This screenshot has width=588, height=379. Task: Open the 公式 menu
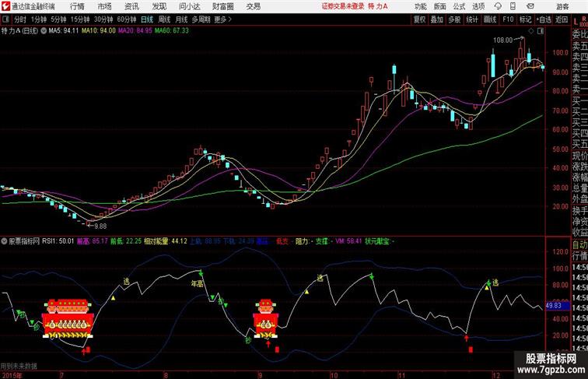point(459,6)
